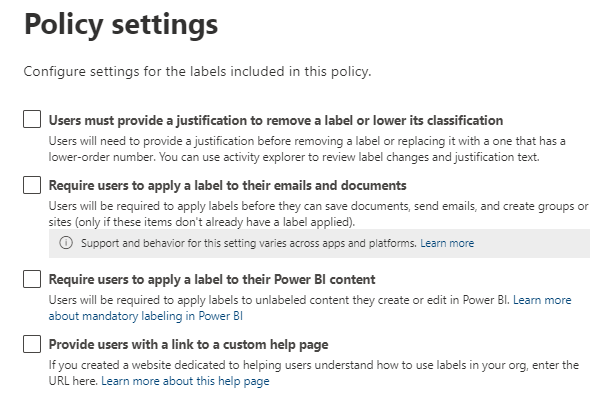Image resolution: width=615 pixels, height=404 pixels.
Task: Click the info icon in the support banner
Action: coord(66,243)
